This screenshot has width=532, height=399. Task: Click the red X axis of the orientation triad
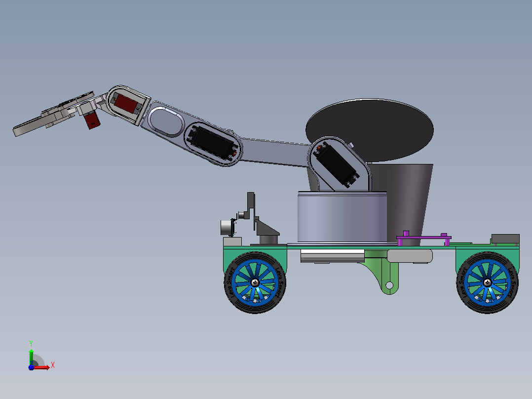click(x=41, y=367)
